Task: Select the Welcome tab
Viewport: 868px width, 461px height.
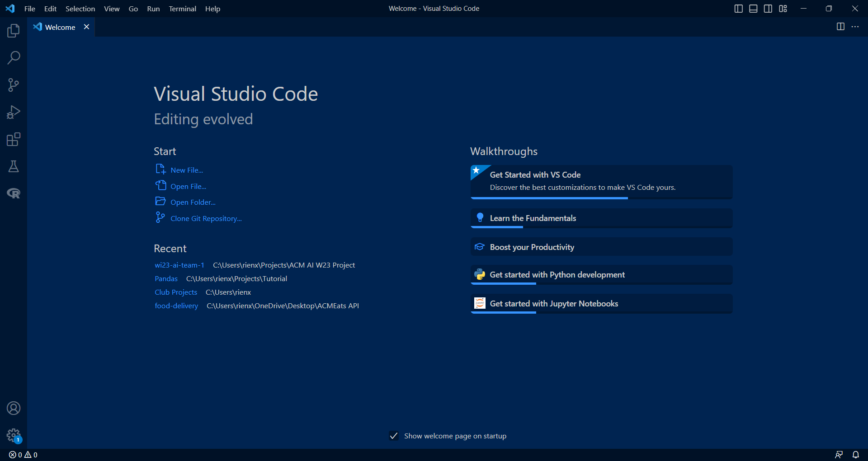Action: coord(61,27)
